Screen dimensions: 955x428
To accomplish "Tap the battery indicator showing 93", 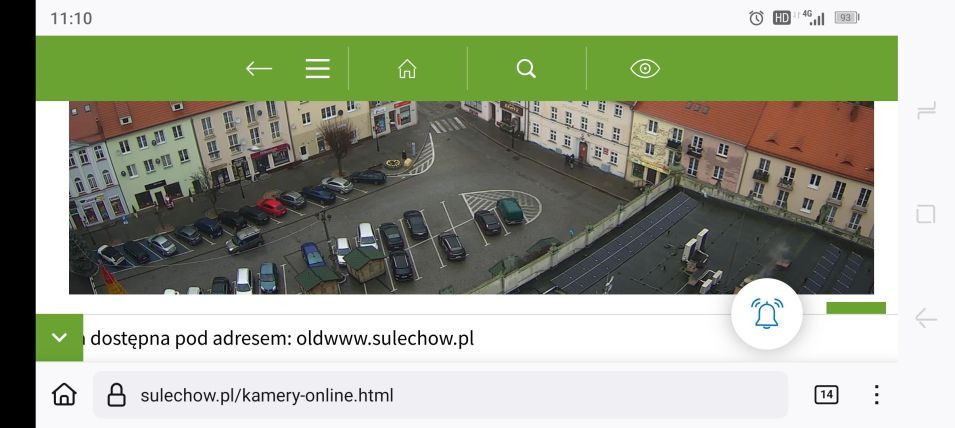I will (x=847, y=18).
